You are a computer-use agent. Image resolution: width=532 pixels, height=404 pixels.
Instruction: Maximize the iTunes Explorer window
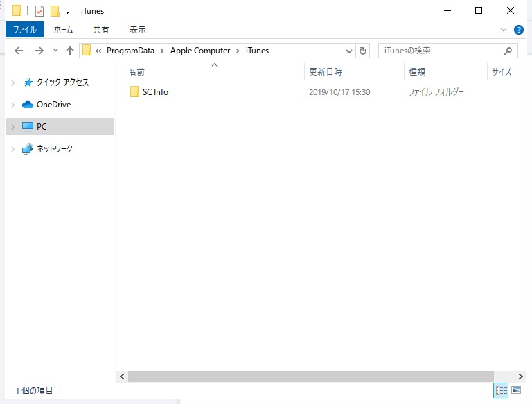pos(479,11)
